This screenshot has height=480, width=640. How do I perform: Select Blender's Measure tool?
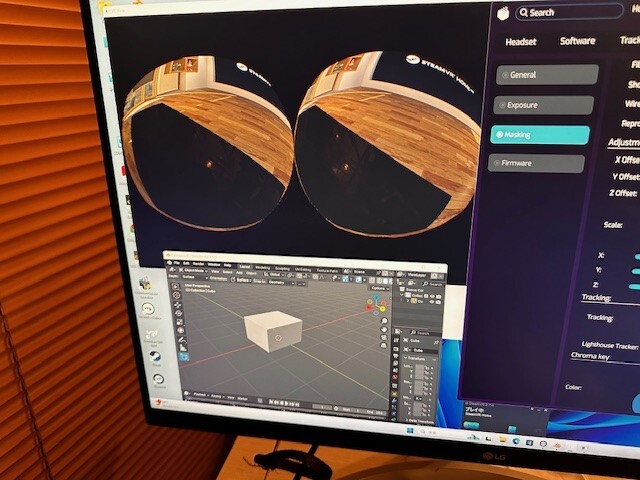point(182,348)
